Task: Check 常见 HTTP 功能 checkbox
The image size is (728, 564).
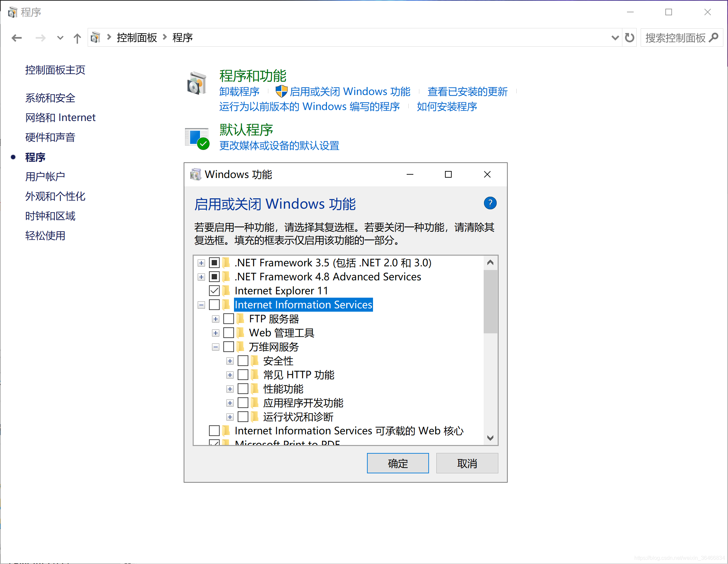Action: pos(243,375)
